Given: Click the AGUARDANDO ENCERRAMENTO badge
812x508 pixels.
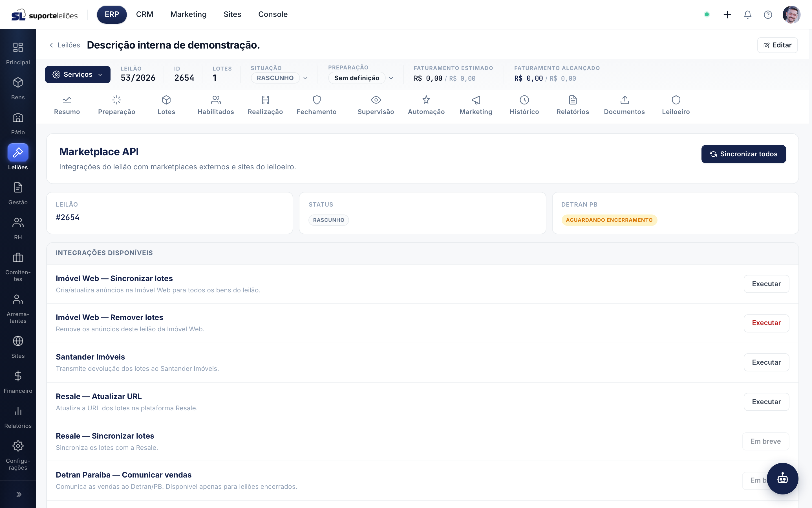Looking at the screenshot, I should pyautogui.click(x=609, y=220).
